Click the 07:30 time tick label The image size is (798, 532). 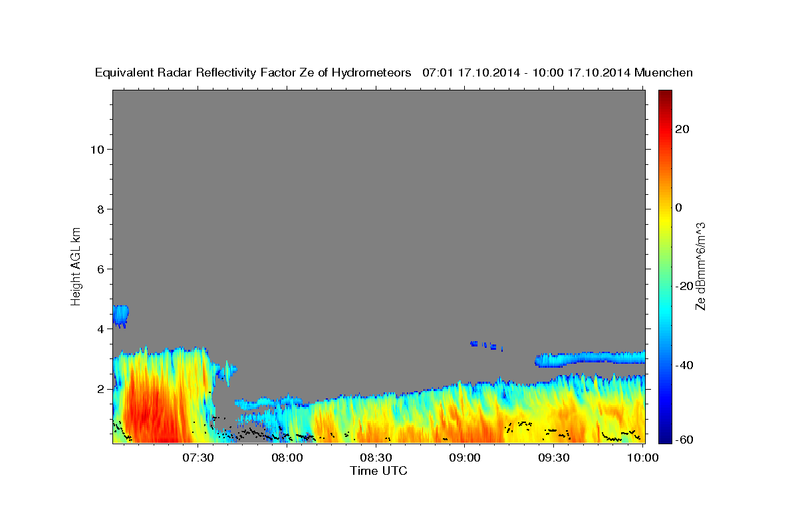coord(199,458)
